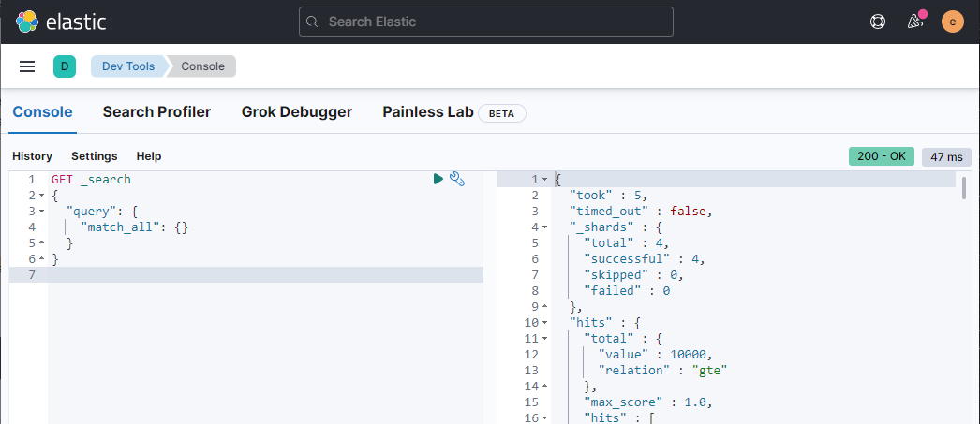Switch to the Console tab
980x424 pixels.
click(x=42, y=111)
